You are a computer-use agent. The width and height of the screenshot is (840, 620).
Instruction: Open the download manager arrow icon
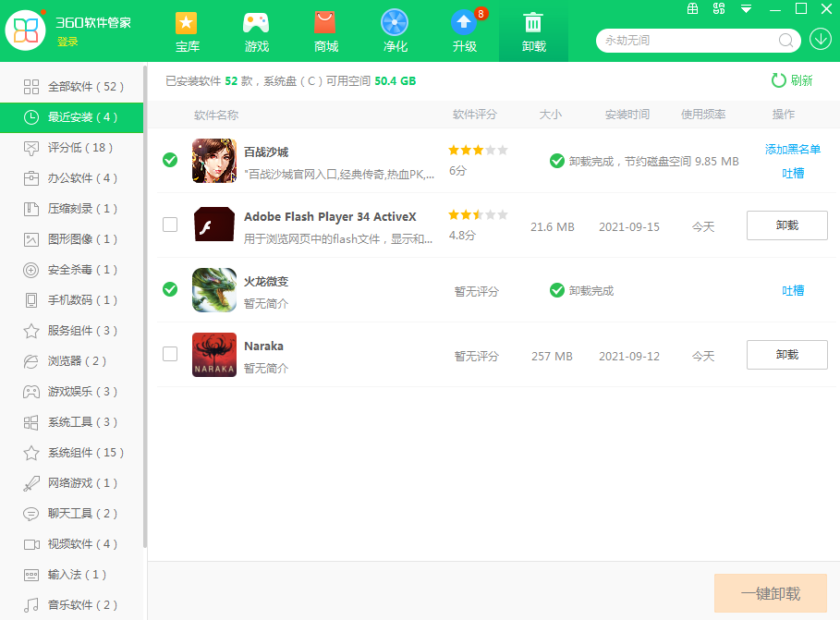821,39
